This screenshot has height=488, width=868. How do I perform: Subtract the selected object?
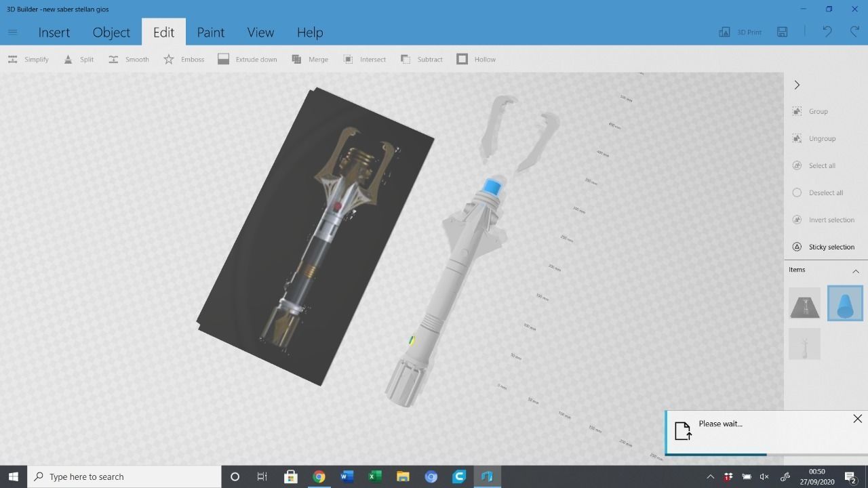[x=422, y=59]
